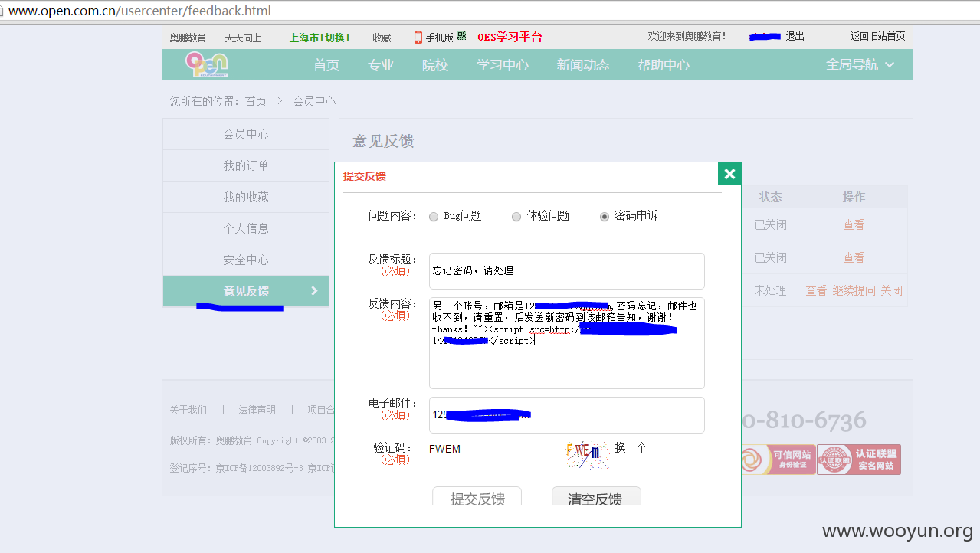The width and height of the screenshot is (980, 553).
Task: Click the 收藏 link in top bar
Action: 382,38
